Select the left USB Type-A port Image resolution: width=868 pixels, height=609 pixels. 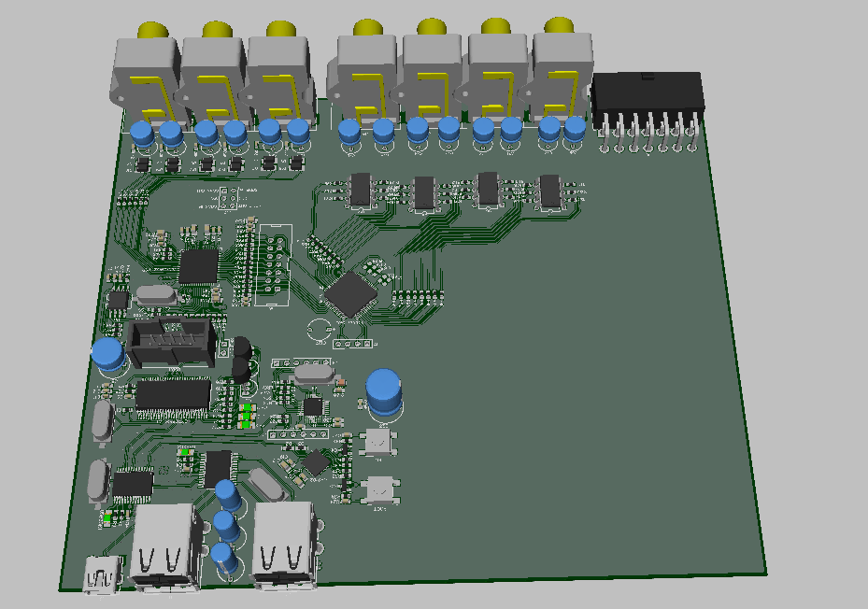click(168, 548)
